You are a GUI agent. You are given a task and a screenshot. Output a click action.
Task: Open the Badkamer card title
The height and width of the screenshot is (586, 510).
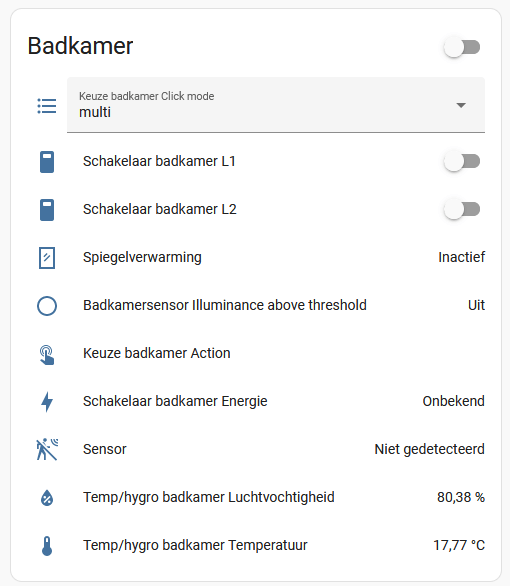click(x=80, y=46)
